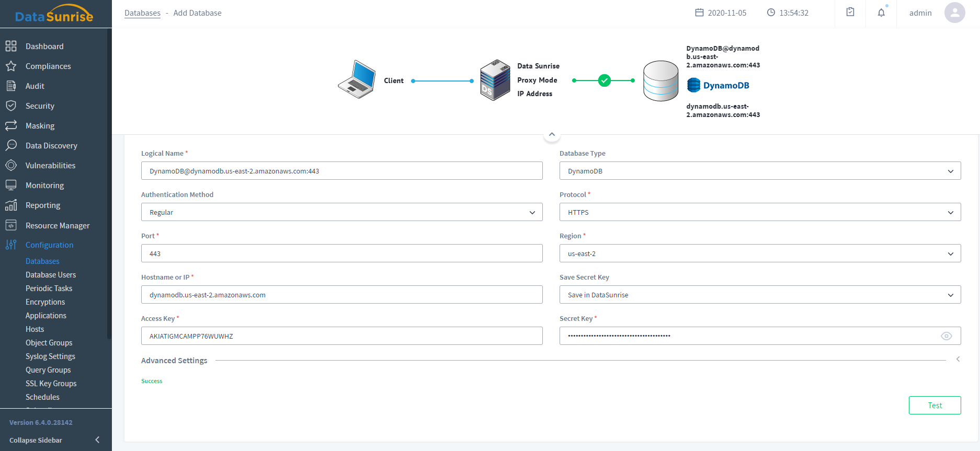Click the Security shield icon
Viewport: 980px width, 451px height.
pos(11,106)
